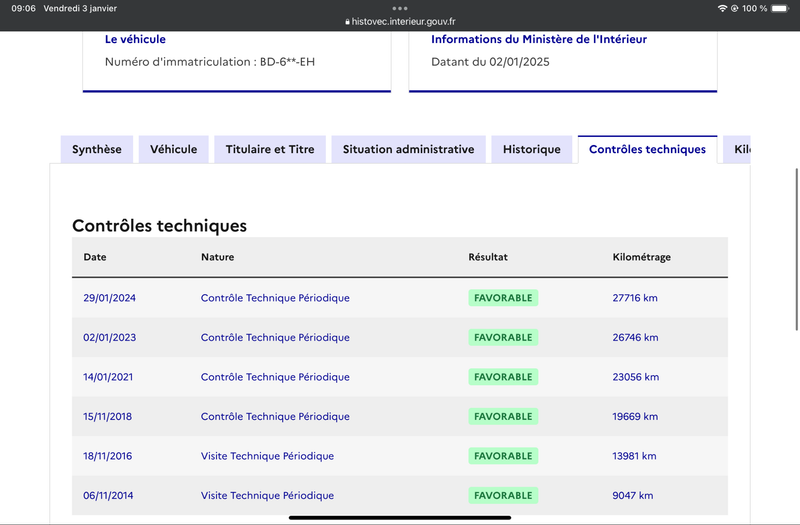Tap the lock icon beside the URL
Screen dimensions: 800x525
[347, 22]
